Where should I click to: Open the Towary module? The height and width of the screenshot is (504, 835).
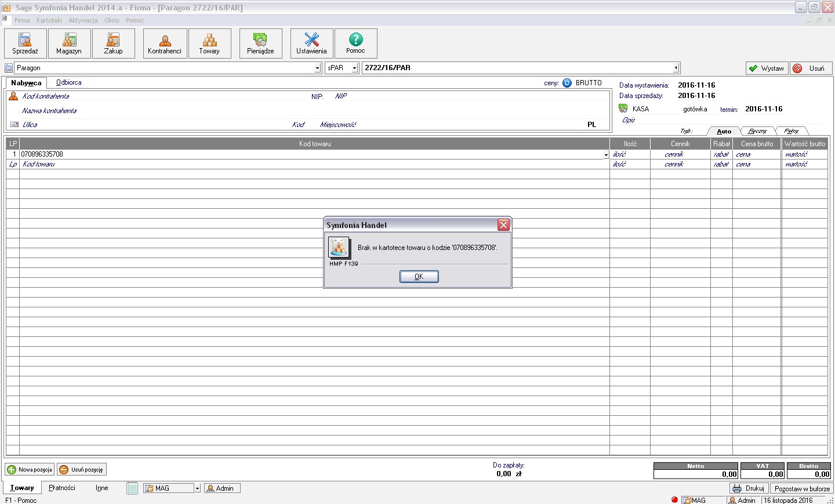(210, 43)
